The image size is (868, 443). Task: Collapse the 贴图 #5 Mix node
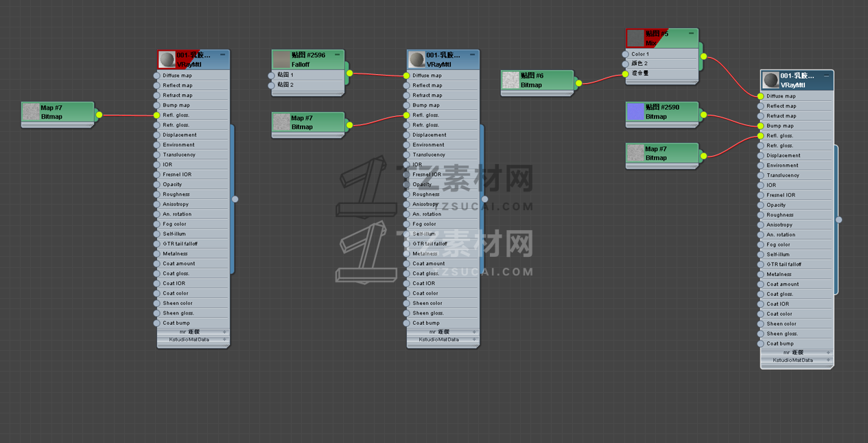pos(691,34)
